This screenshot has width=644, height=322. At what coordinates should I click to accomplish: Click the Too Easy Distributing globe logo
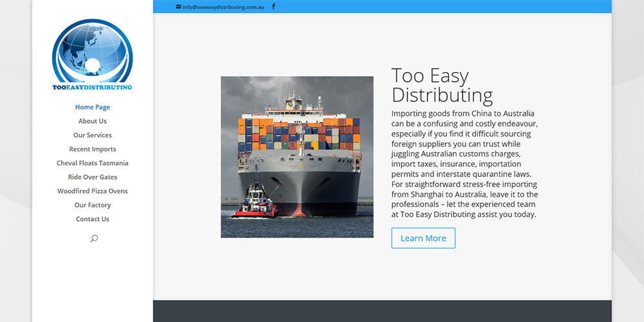tap(92, 55)
